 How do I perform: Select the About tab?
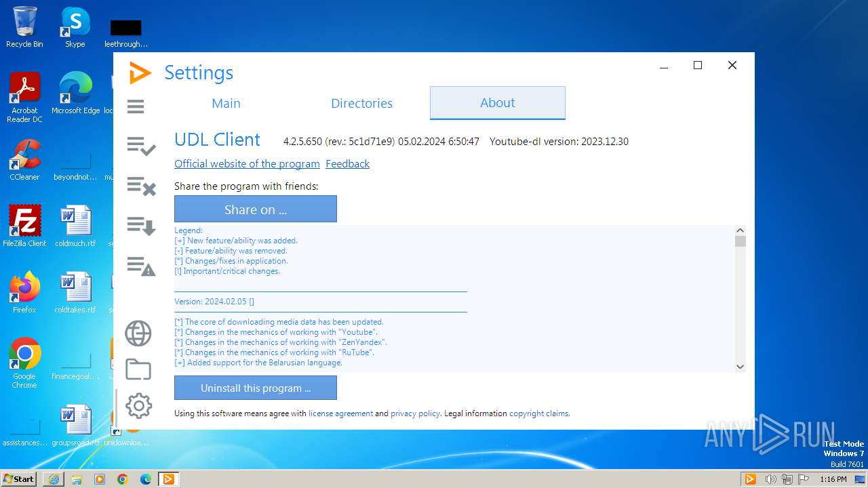pos(498,103)
